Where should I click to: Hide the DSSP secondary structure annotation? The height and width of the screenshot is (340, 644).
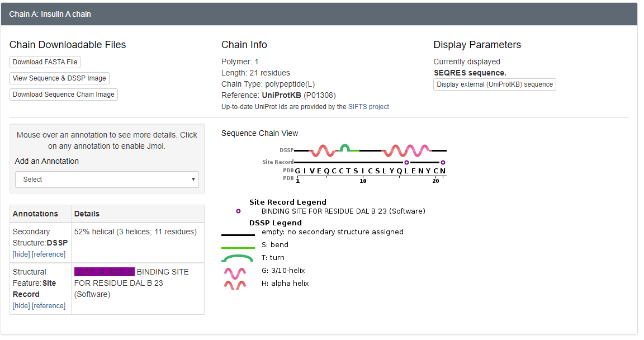click(x=21, y=254)
